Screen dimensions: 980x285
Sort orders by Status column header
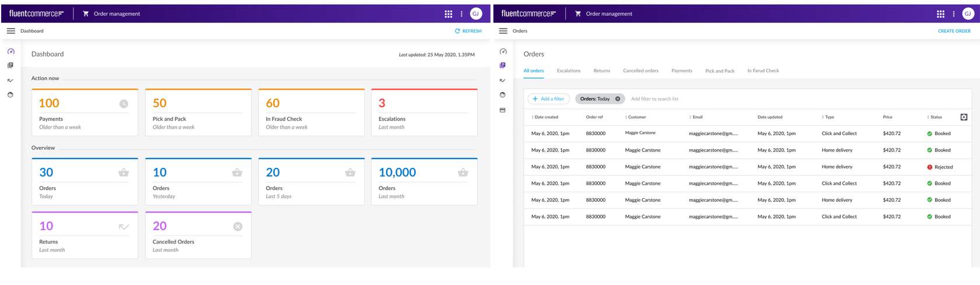pos(935,117)
